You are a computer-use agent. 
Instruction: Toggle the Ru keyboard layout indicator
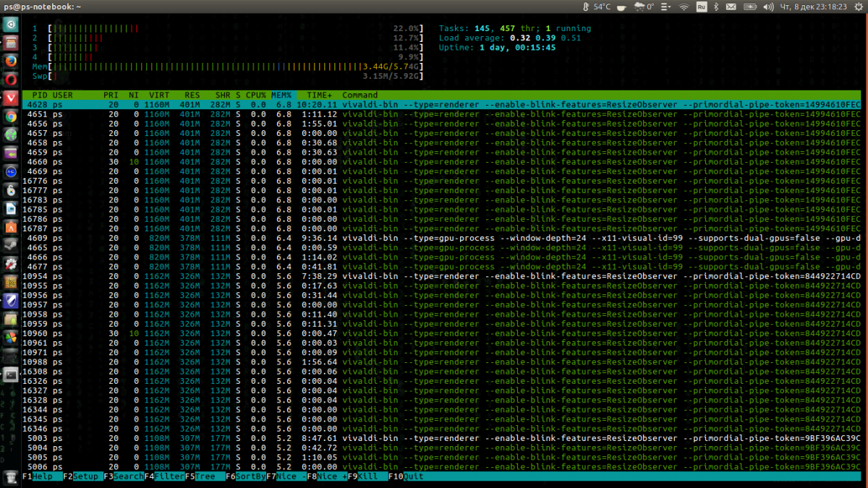click(701, 7)
